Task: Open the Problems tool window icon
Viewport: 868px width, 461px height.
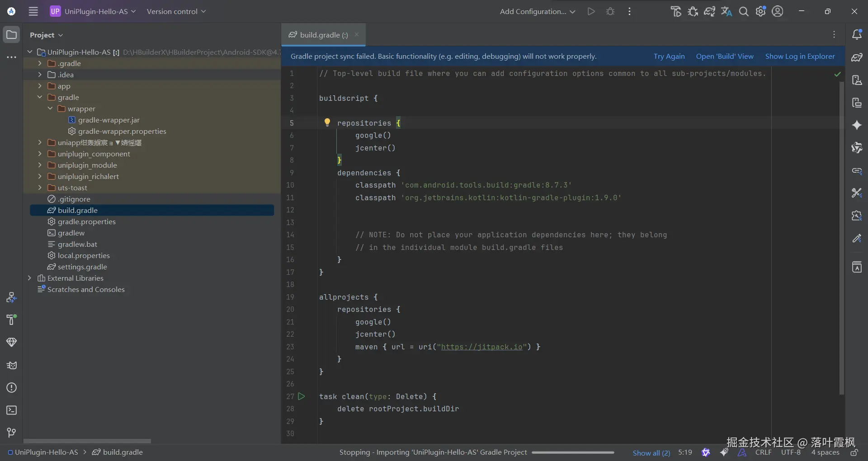Action: 12,388
